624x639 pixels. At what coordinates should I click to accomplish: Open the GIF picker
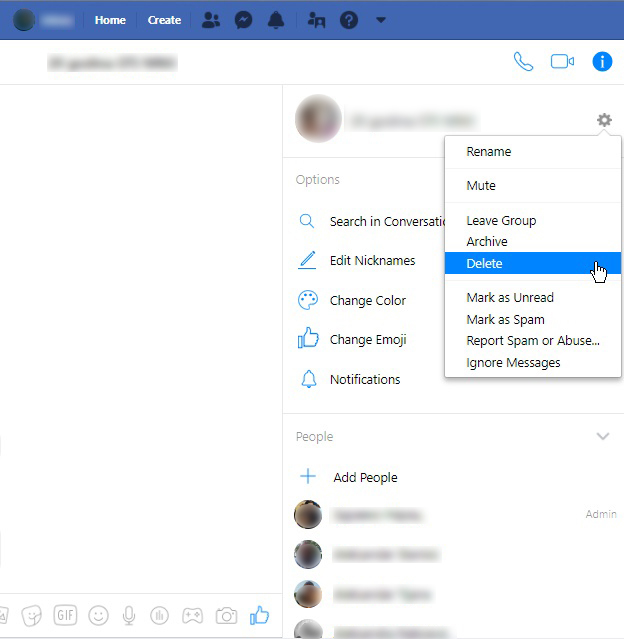click(65, 615)
